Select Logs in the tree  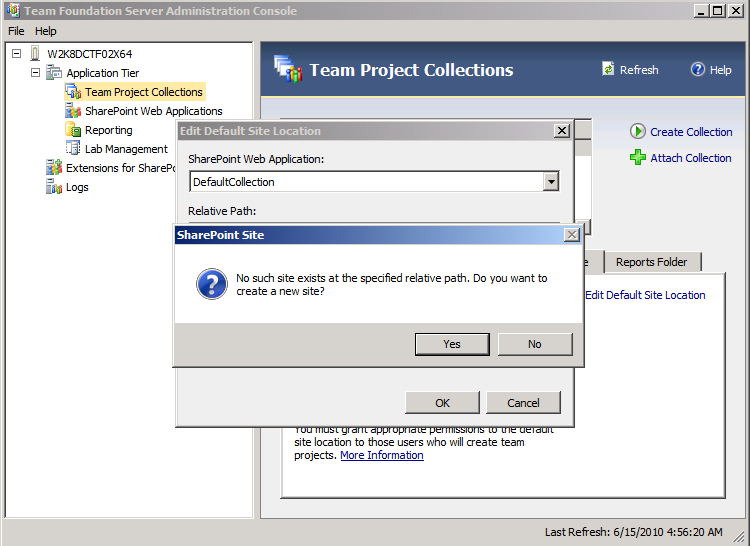[x=77, y=187]
